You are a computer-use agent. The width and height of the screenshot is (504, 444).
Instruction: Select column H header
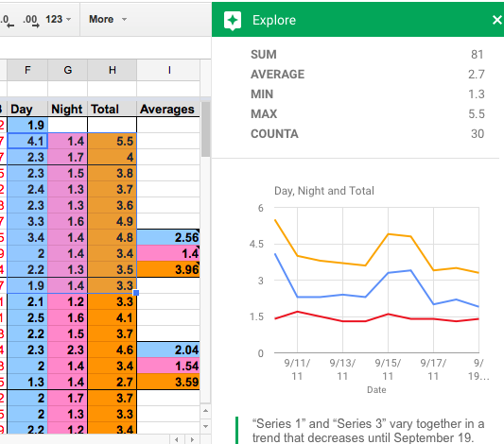tap(112, 70)
